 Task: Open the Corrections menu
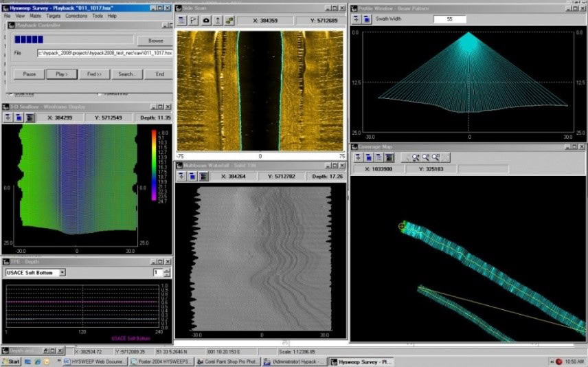click(76, 16)
